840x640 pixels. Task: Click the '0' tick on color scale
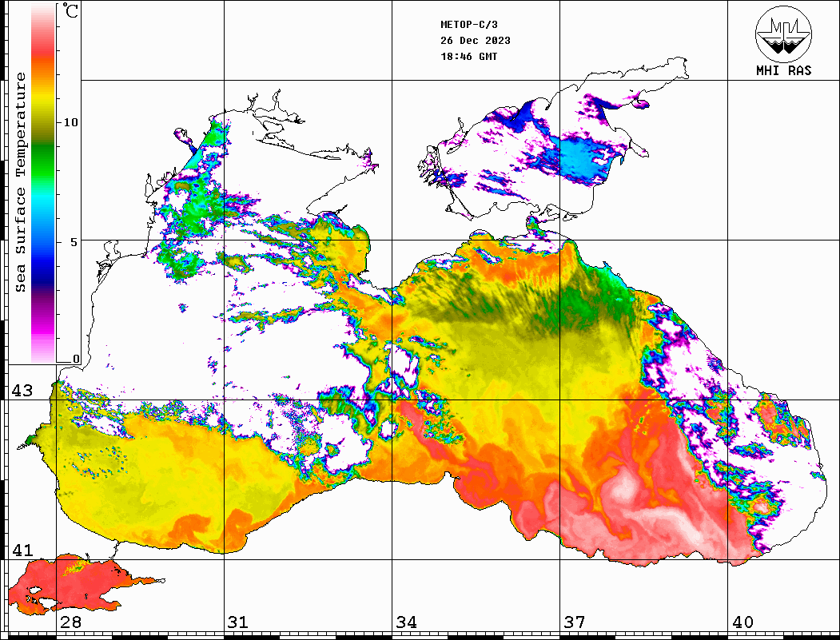click(76, 359)
